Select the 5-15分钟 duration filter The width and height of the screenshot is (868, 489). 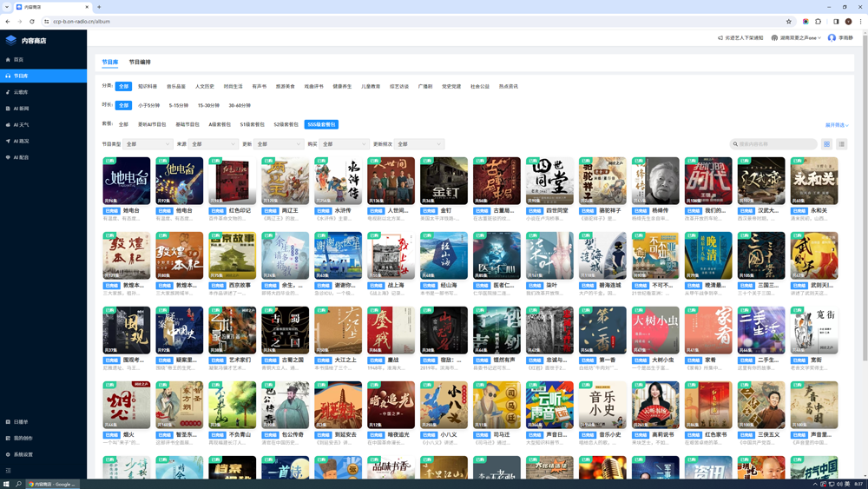coord(179,105)
